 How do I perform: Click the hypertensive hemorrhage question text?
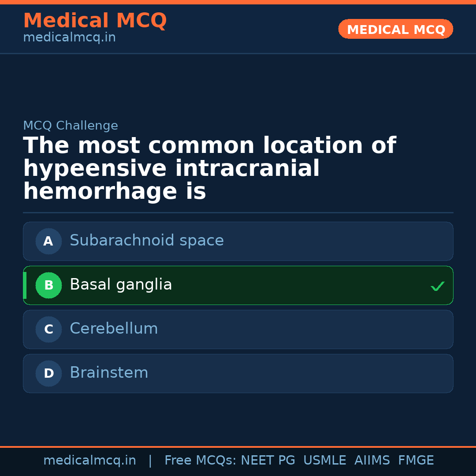[x=209, y=169]
